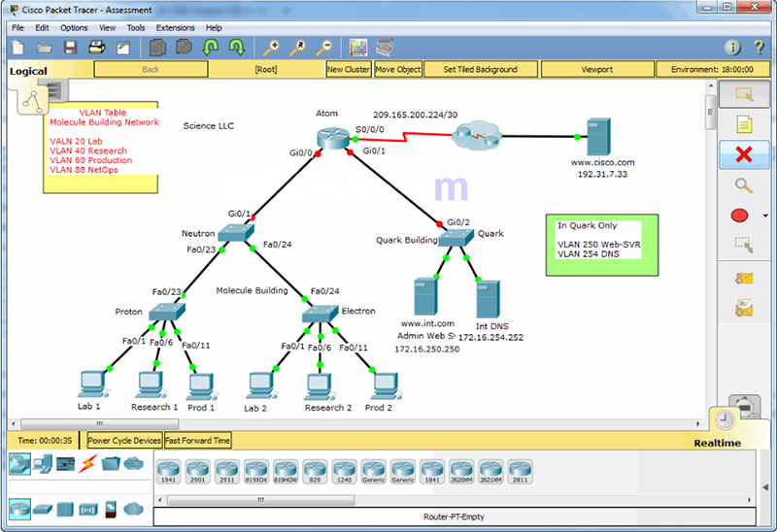The height and width of the screenshot is (532, 777).
Task: Click the Back button
Action: coord(151,69)
